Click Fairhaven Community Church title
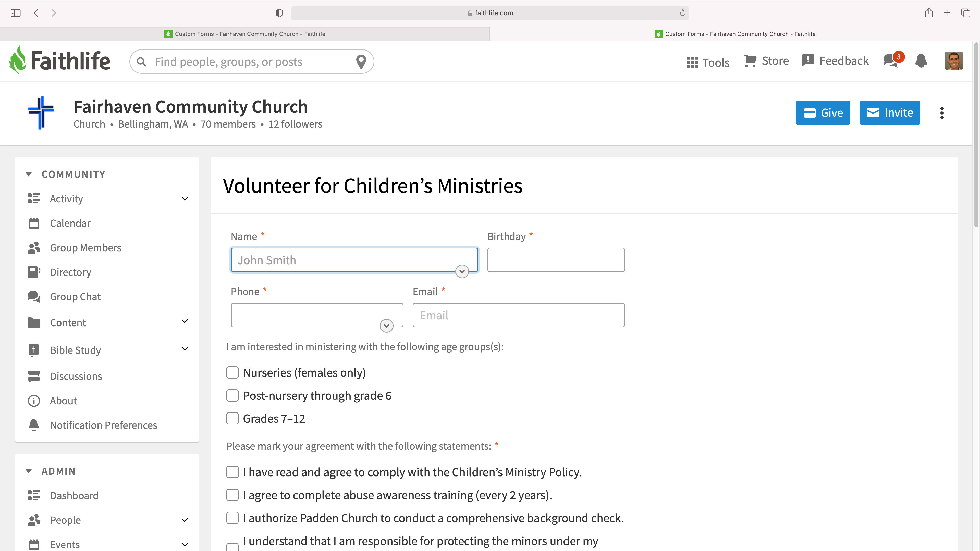Screen dimensions: 980x551 pyautogui.click(x=191, y=106)
